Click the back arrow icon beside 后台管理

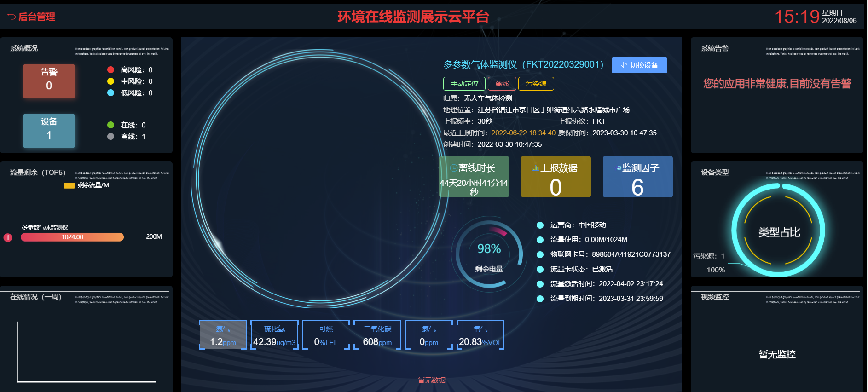click(x=12, y=17)
